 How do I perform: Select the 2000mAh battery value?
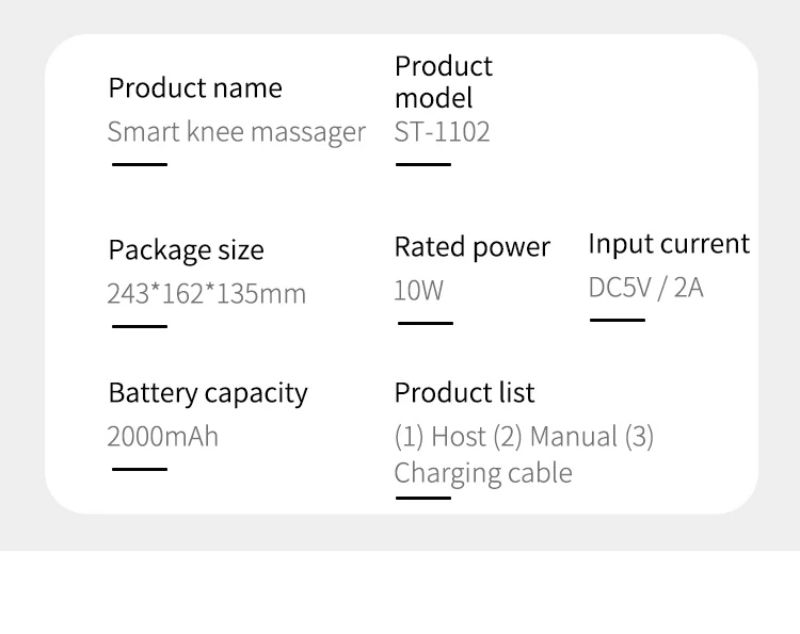pyautogui.click(x=163, y=437)
